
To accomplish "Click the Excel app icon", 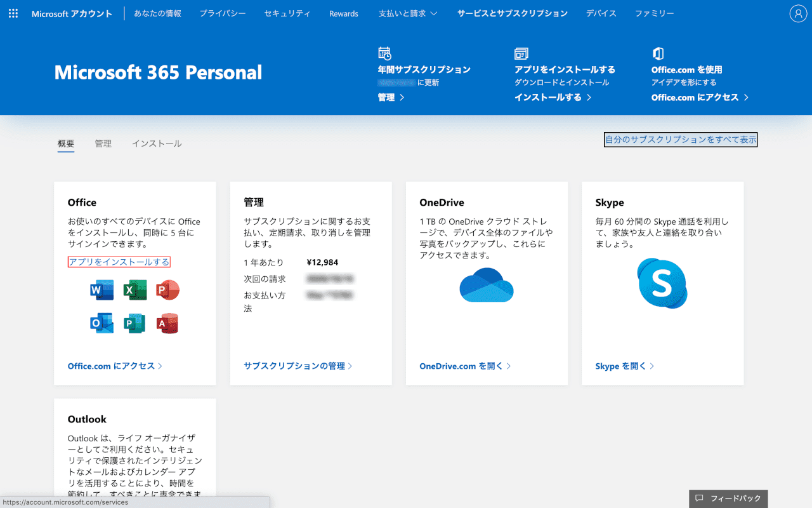I will 135,290.
